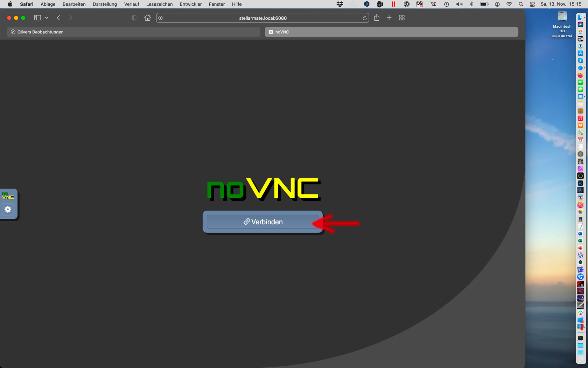Open the Entwickler menu
Image resolution: width=588 pixels, height=368 pixels.
191,4
